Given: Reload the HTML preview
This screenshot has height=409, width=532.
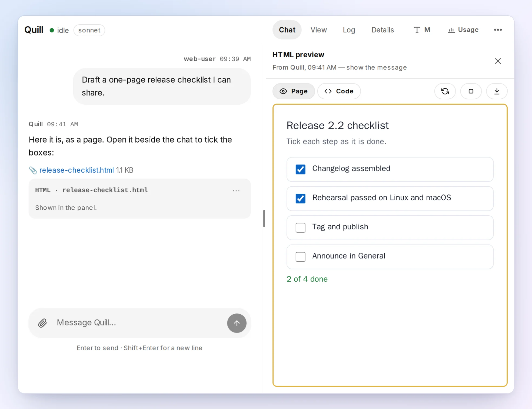Looking at the screenshot, I should 445,91.
